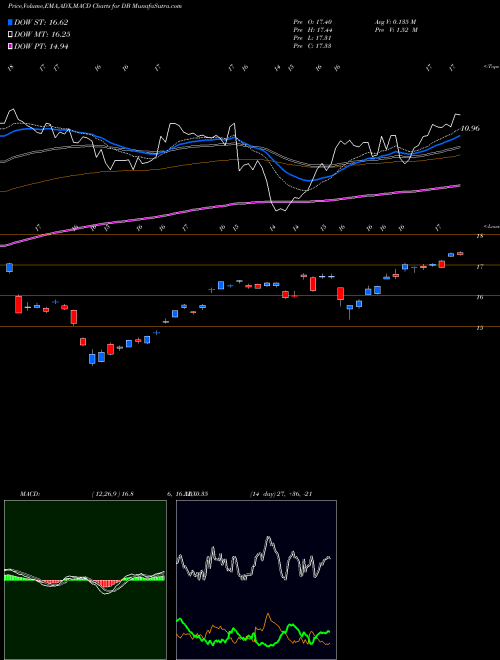The height and width of the screenshot is (660, 500).
Task: Click the '<Tops' label at the right edge
Action: pyautogui.click(x=491, y=67)
